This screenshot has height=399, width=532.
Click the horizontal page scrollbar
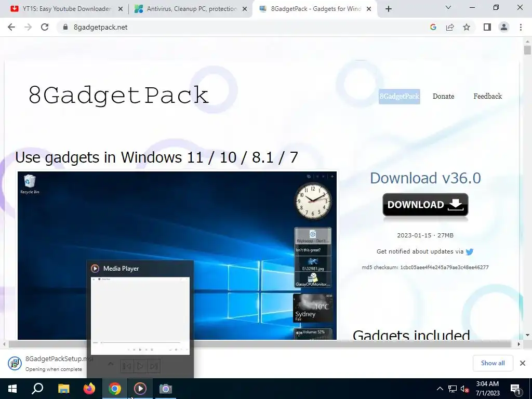tap(260, 344)
